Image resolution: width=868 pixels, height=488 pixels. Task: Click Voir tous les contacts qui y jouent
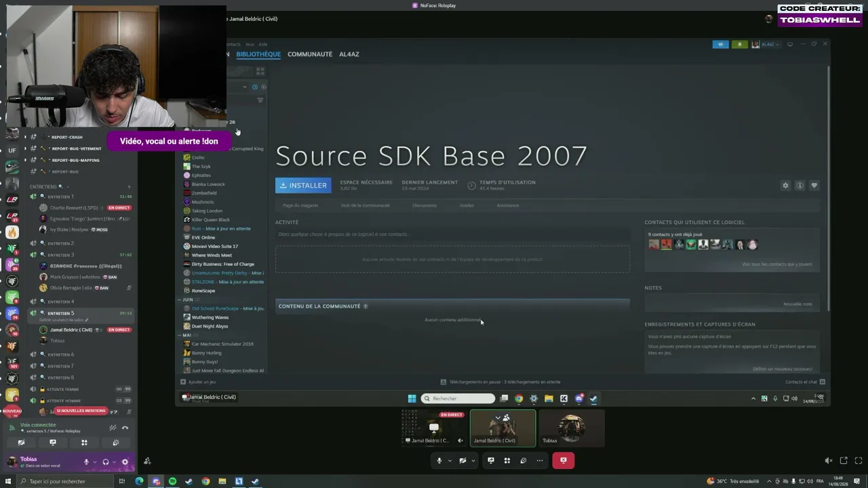tap(776, 264)
